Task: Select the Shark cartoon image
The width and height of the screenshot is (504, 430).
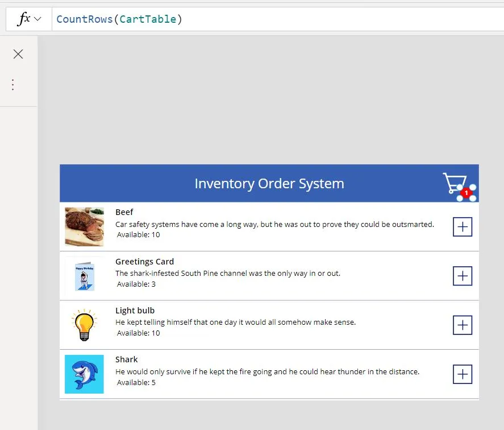Action: pos(84,374)
